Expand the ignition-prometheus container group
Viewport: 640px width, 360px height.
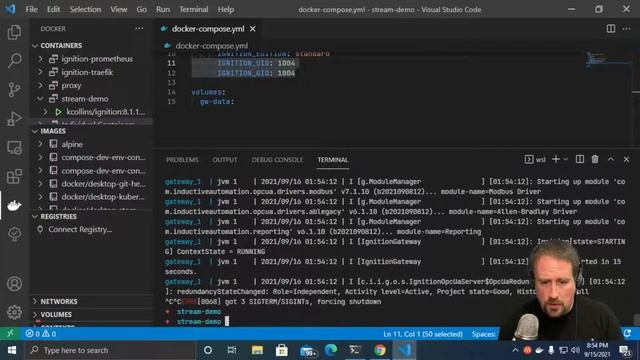(40, 59)
